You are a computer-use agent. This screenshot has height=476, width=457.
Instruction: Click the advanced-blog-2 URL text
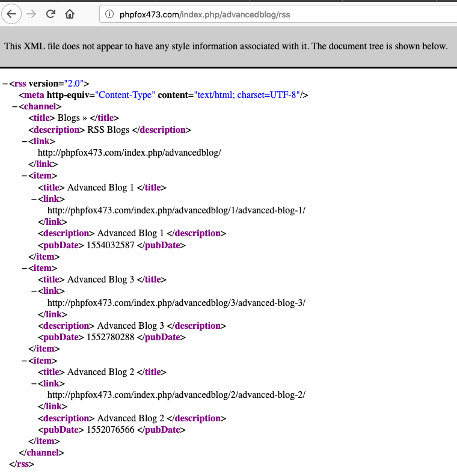(x=176, y=395)
